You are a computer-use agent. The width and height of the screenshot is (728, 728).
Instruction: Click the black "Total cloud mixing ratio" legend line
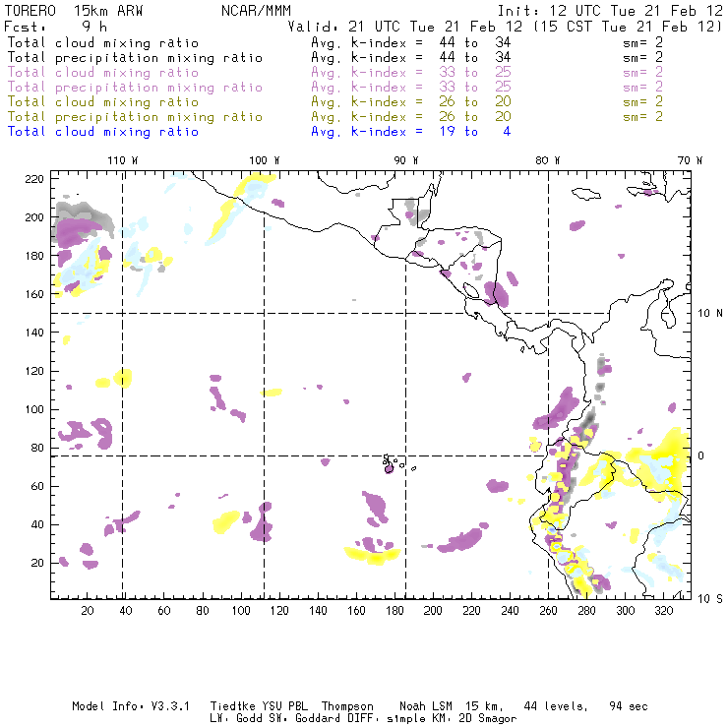point(103,42)
